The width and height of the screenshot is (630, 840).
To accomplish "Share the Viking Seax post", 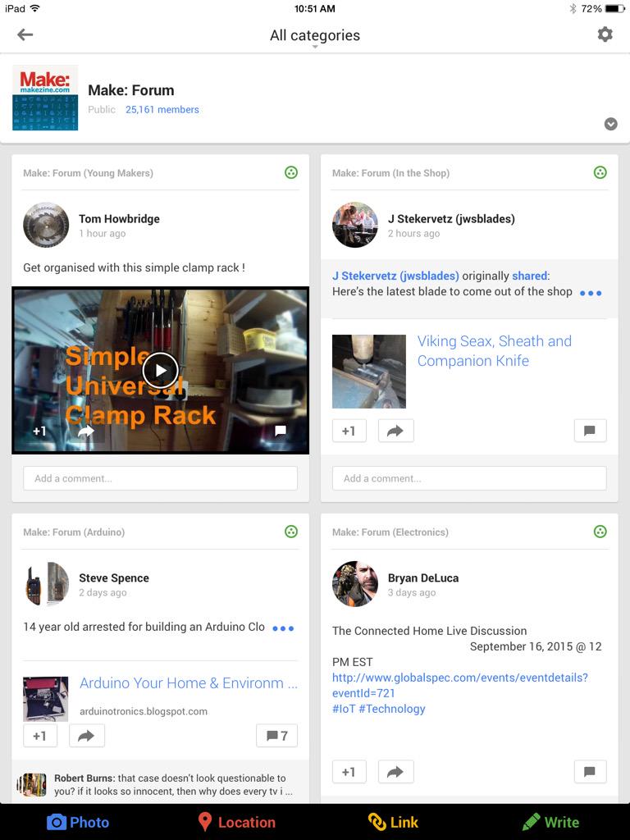I will point(396,431).
